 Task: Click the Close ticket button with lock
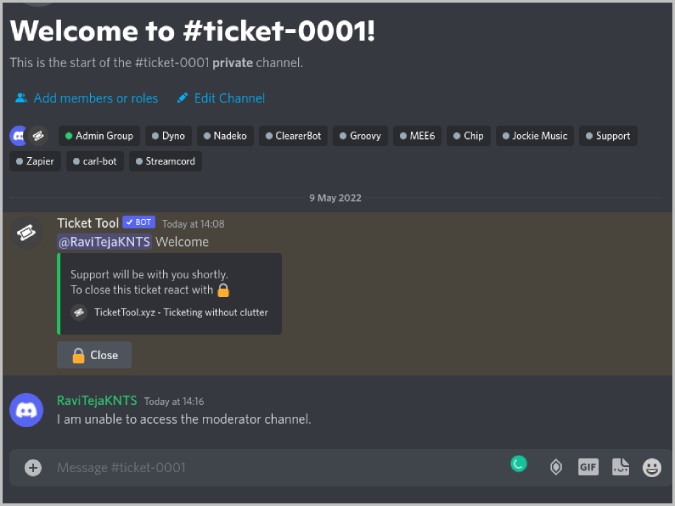coord(94,355)
